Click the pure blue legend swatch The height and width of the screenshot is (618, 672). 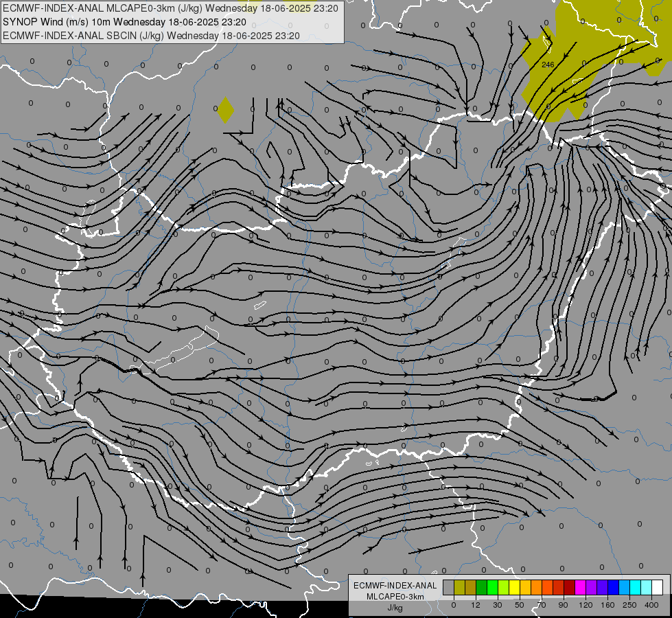pos(613,588)
